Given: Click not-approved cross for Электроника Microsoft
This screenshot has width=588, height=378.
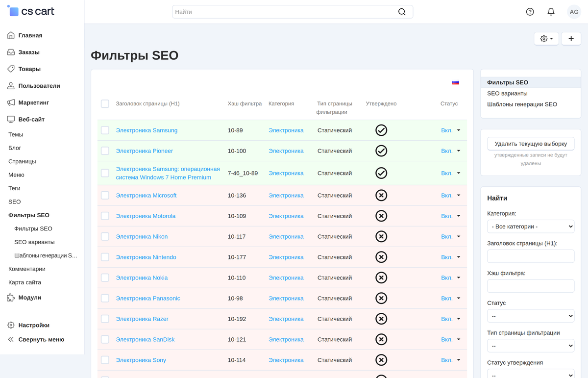Looking at the screenshot, I should point(381,196).
